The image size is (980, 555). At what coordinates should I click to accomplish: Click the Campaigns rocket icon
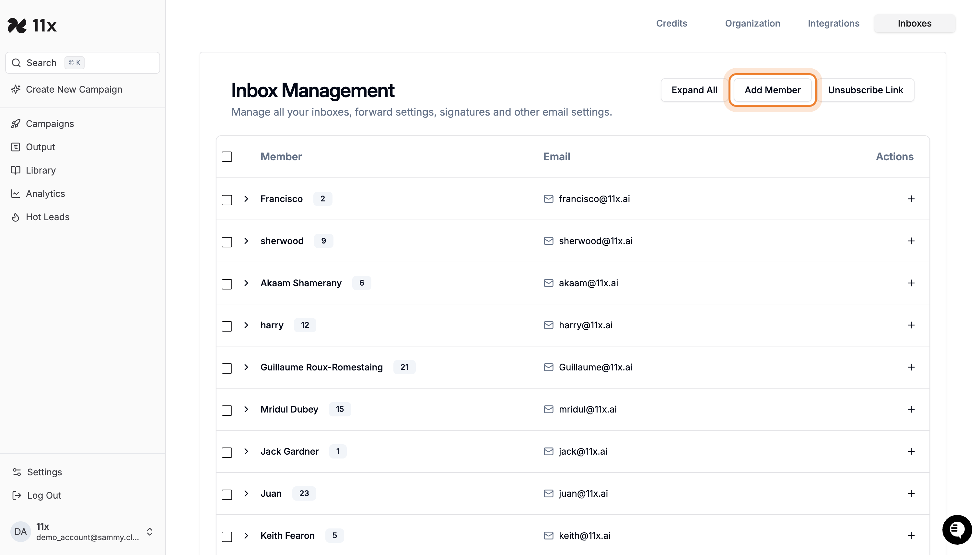[16, 123]
